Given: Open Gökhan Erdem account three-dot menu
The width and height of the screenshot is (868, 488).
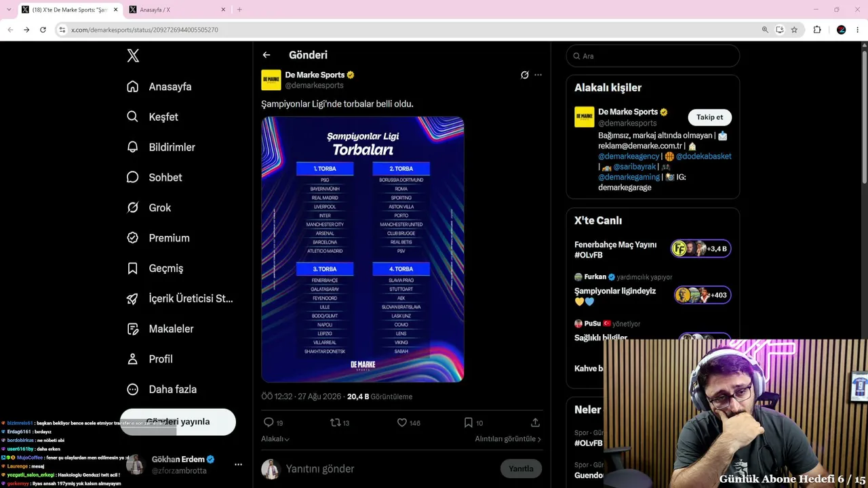Looking at the screenshot, I should click(x=238, y=464).
